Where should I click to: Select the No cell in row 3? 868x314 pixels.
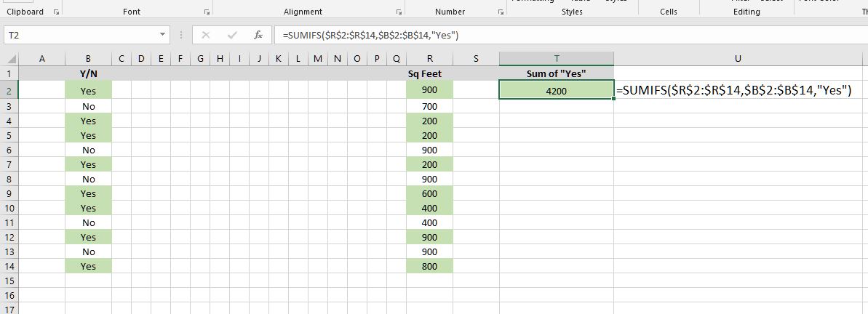tap(88, 106)
